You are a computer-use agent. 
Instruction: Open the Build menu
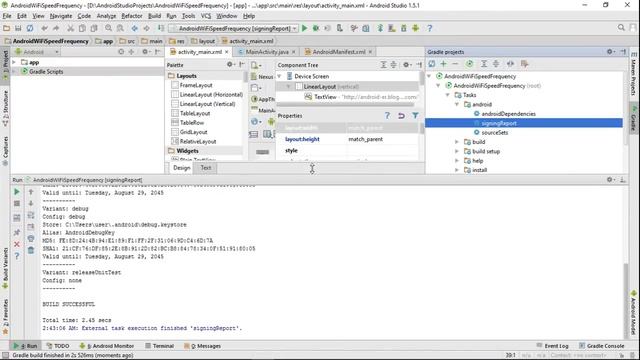click(x=154, y=16)
